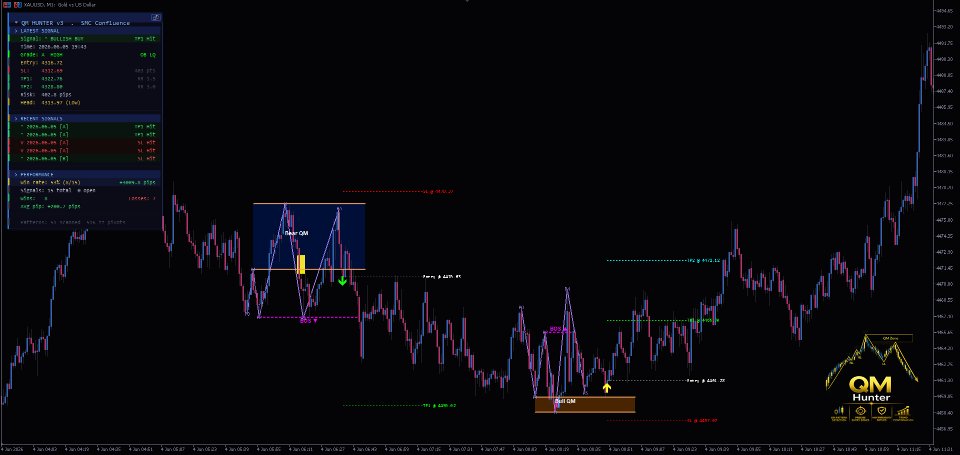Select the Bear QM label in blue zone
The image size is (960, 455).
297,233
